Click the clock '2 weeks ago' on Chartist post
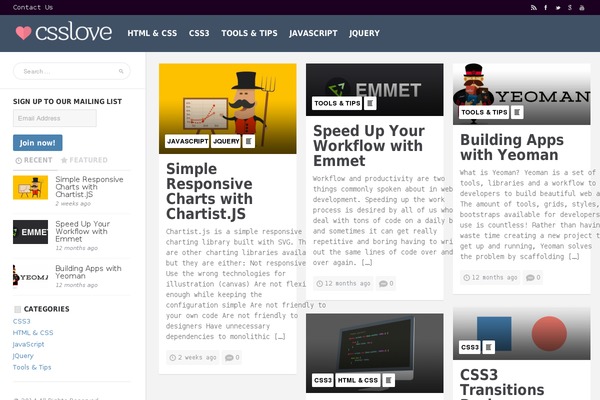The width and height of the screenshot is (600, 400). coord(193,358)
